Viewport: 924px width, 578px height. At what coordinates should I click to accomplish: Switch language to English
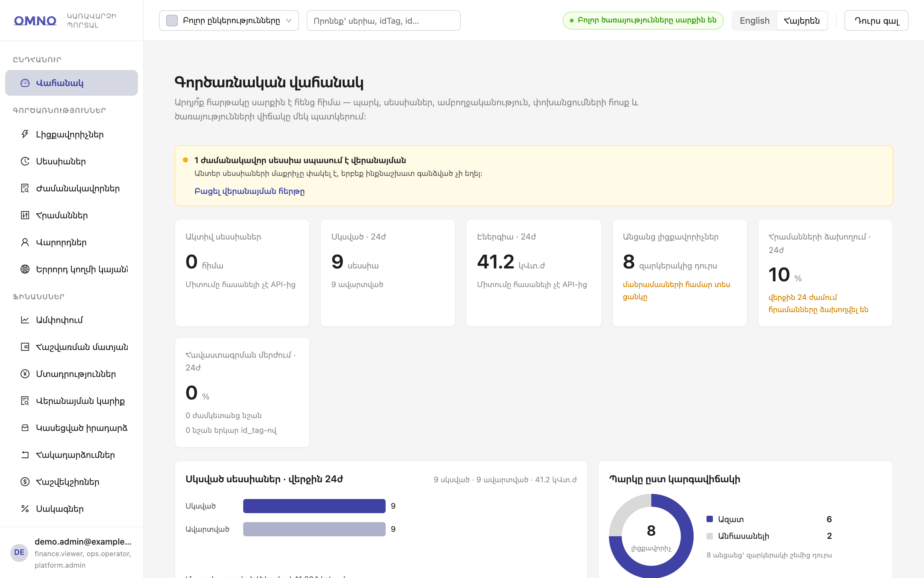[x=755, y=21]
